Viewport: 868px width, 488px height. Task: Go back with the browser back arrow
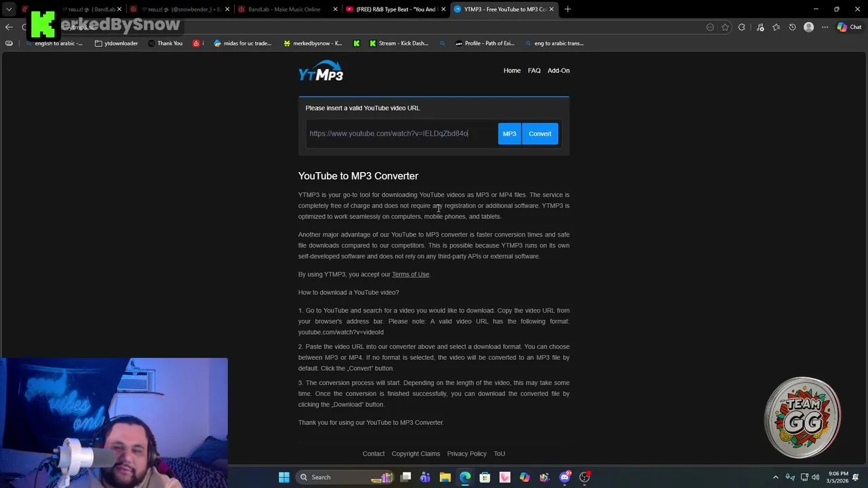tap(9, 27)
